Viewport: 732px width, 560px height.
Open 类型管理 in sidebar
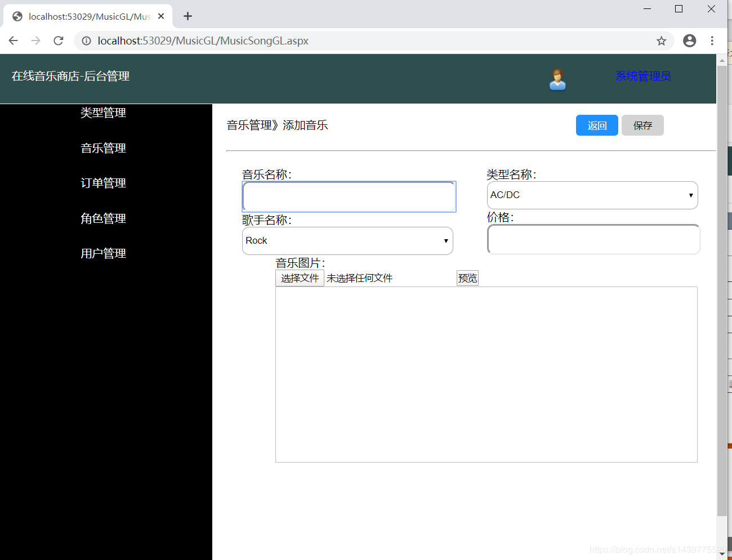point(103,113)
